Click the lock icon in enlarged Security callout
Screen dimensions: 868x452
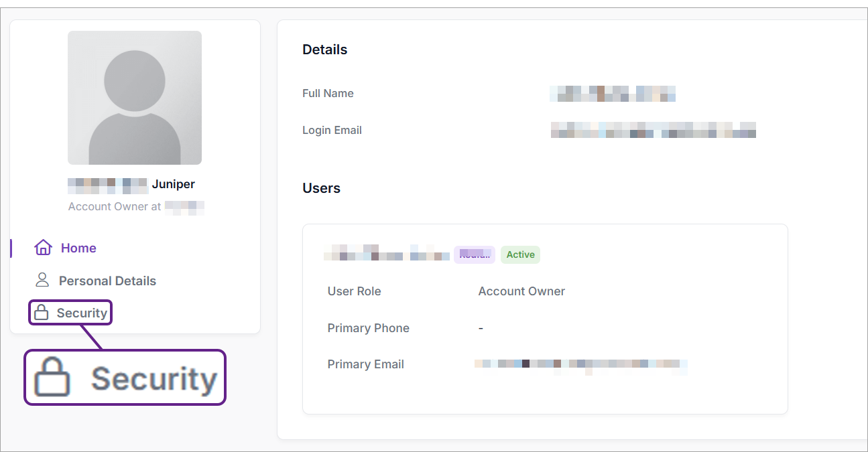coord(52,377)
